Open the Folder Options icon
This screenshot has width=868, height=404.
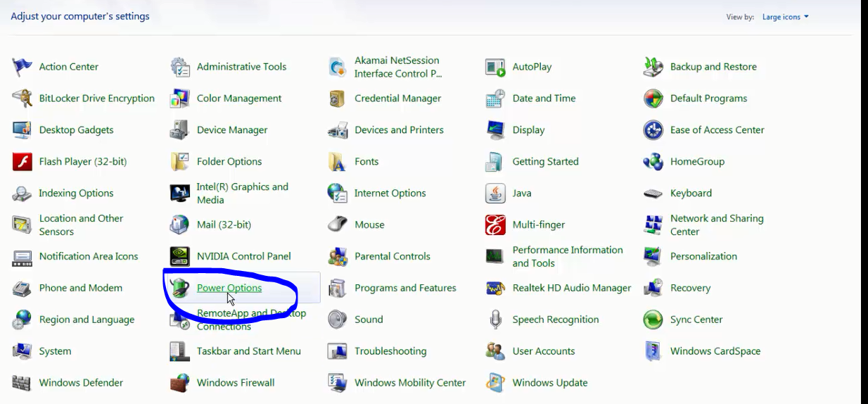pyautogui.click(x=180, y=162)
